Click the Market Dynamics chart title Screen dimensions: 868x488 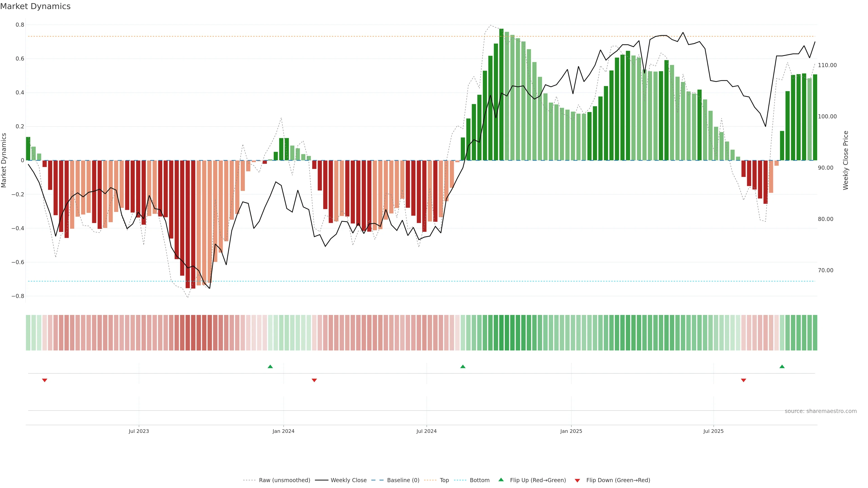[x=35, y=6]
